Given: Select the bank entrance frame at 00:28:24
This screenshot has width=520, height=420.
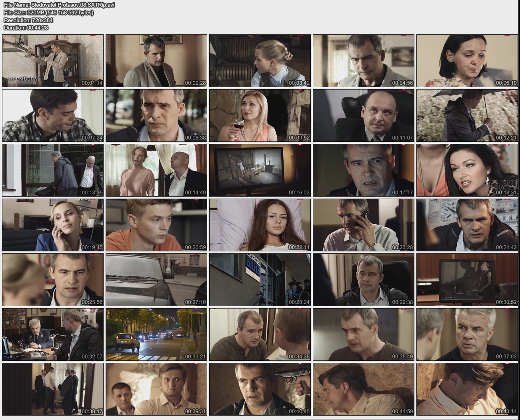Looking at the screenshot, I should pyautogui.click(x=260, y=280).
